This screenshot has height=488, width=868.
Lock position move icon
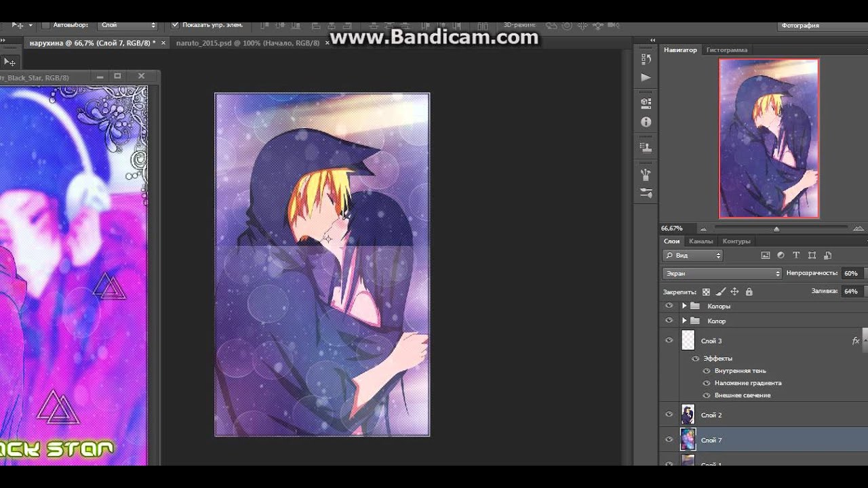click(734, 291)
